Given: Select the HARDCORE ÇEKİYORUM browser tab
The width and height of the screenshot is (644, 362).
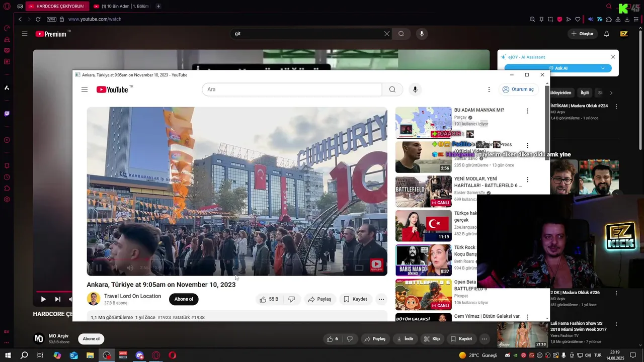Looking at the screenshot, I should pos(56,7).
